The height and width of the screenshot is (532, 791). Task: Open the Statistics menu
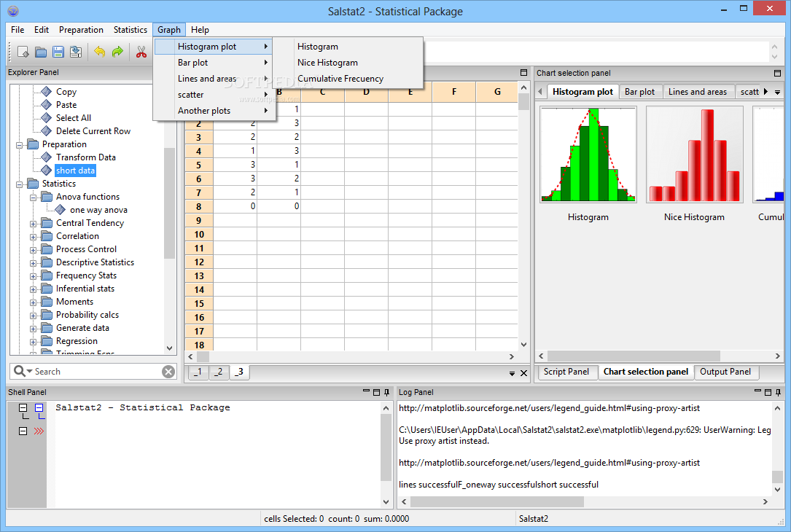tap(130, 30)
